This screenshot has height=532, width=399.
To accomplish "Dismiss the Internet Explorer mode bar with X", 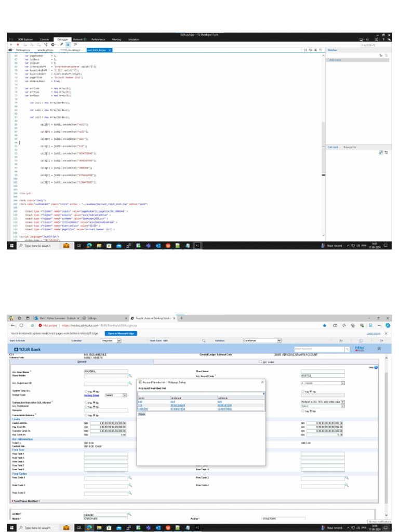I will coord(386,334).
